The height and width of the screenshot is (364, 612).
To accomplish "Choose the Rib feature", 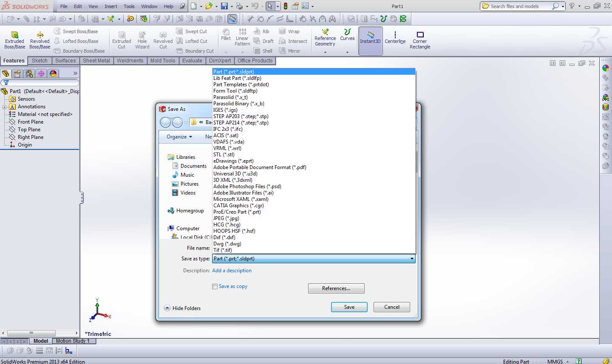I will 261,31.
